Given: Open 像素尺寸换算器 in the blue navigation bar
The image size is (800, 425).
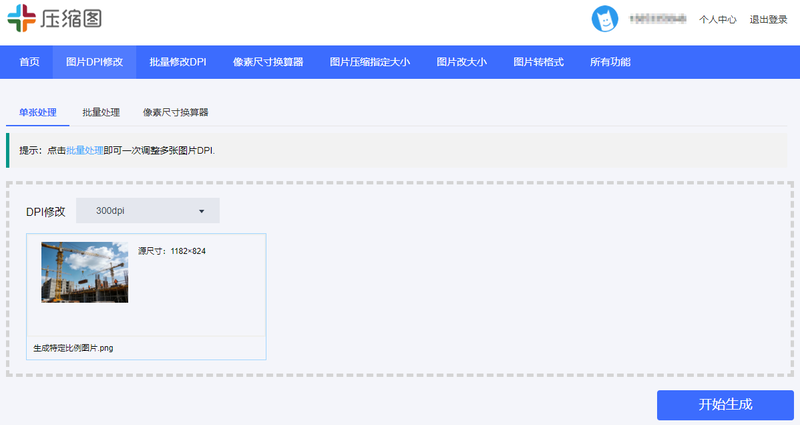Looking at the screenshot, I should coord(268,62).
